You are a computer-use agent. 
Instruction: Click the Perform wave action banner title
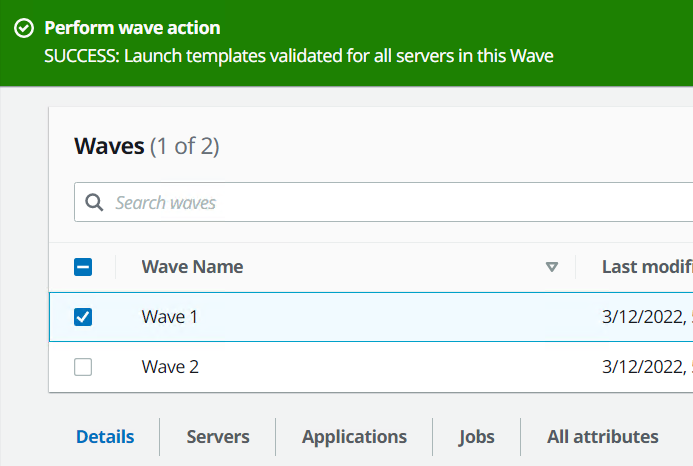(132, 28)
